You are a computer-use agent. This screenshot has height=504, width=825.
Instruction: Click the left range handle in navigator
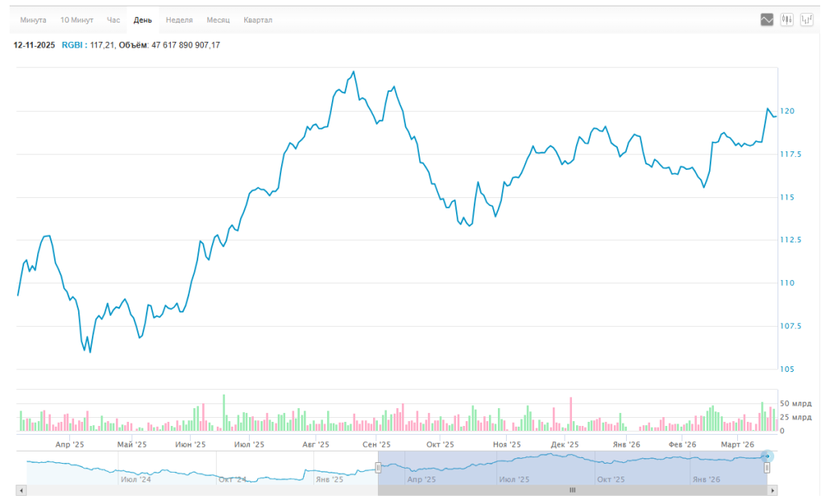point(378,468)
